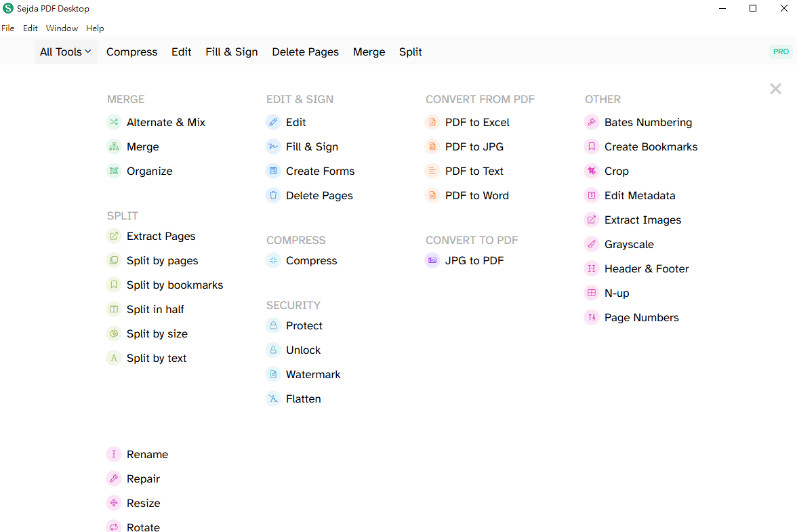The width and height of the screenshot is (797, 532).
Task: Open the Window menu
Action: coord(62,28)
